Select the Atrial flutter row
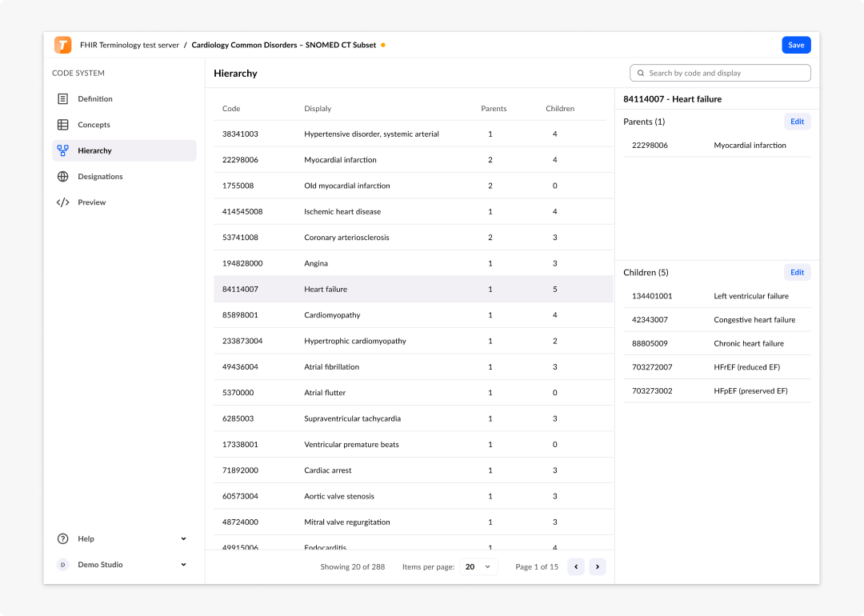The image size is (864, 616). pos(414,393)
